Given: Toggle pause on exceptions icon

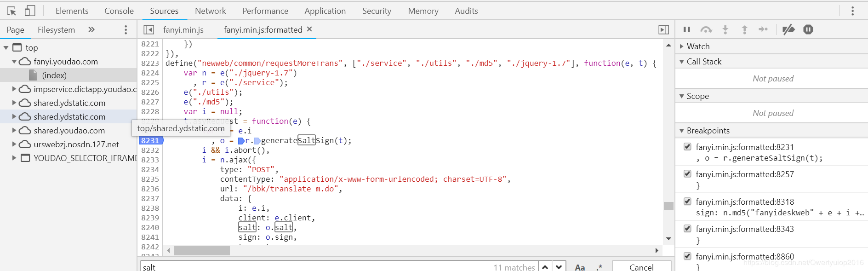Looking at the screenshot, I should [x=808, y=29].
